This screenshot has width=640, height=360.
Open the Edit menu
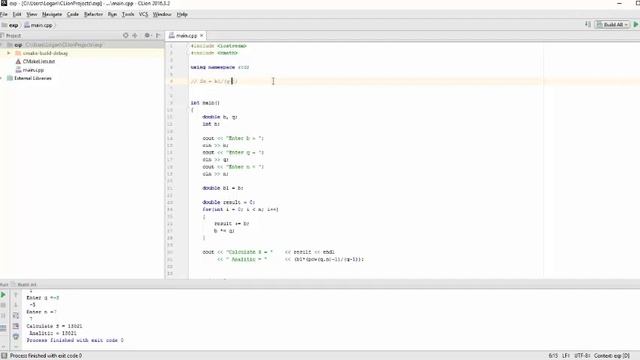[x=17, y=14]
